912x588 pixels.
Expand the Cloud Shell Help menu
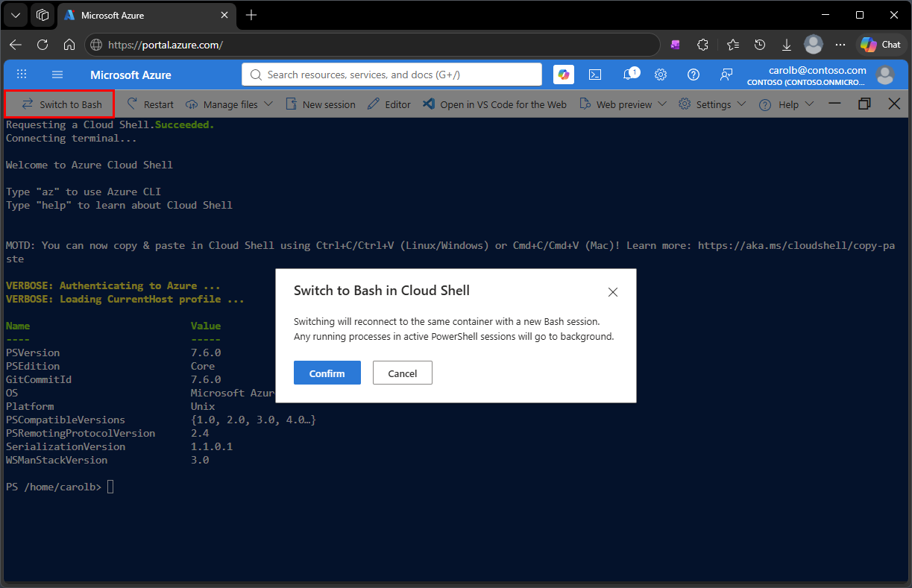coord(786,104)
